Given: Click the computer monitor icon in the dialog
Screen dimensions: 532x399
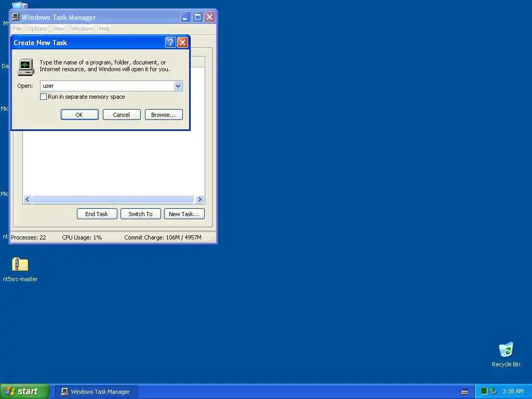Looking at the screenshot, I should (x=26, y=67).
